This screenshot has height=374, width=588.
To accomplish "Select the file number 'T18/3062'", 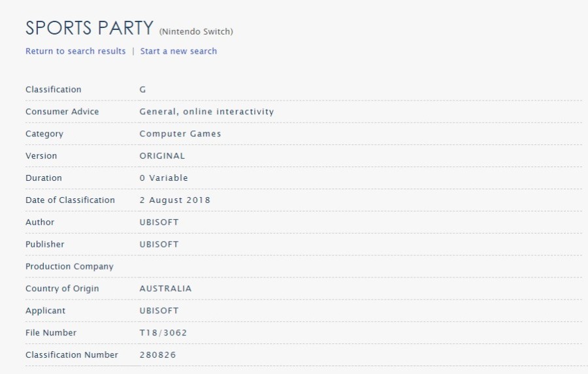I will (x=163, y=333).
